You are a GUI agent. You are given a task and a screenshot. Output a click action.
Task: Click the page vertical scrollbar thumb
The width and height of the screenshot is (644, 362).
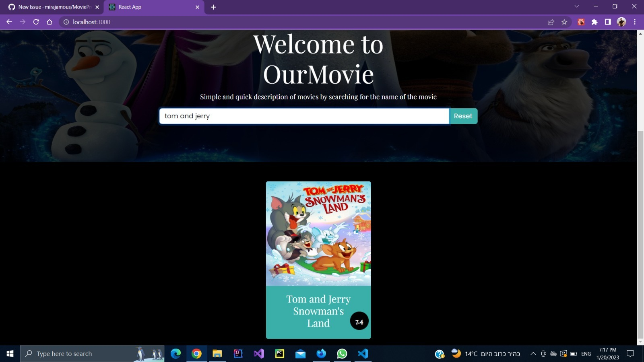coord(640,235)
